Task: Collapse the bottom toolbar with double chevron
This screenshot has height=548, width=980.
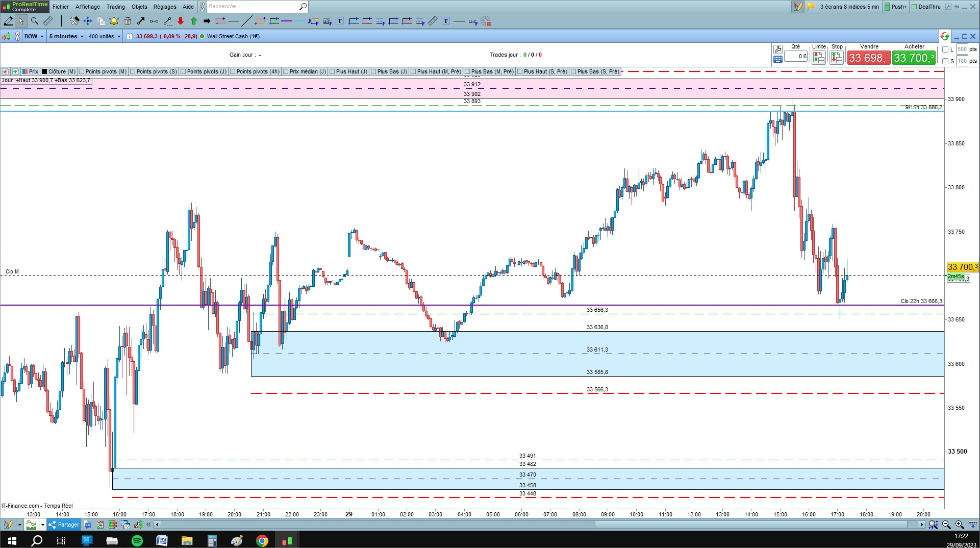Action: point(148,525)
